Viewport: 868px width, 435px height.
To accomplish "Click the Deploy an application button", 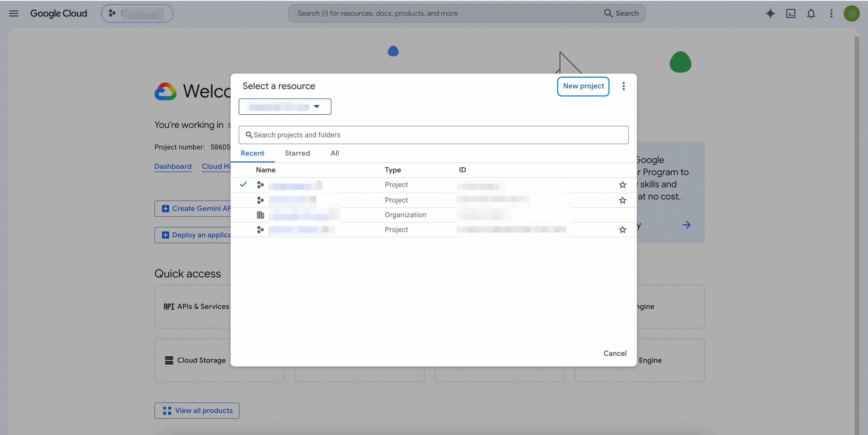I will pyautogui.click(x=193, y=235).
